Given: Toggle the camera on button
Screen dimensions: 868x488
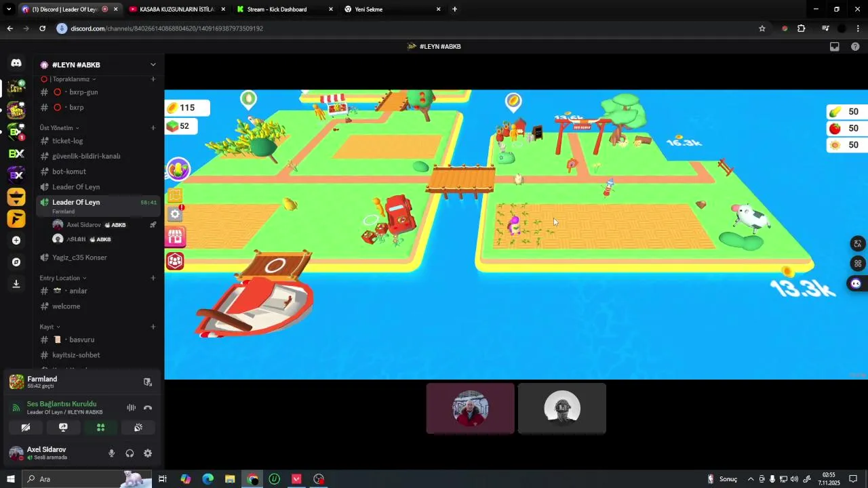Looking at the screenshot, I should (x=26, y=428).
